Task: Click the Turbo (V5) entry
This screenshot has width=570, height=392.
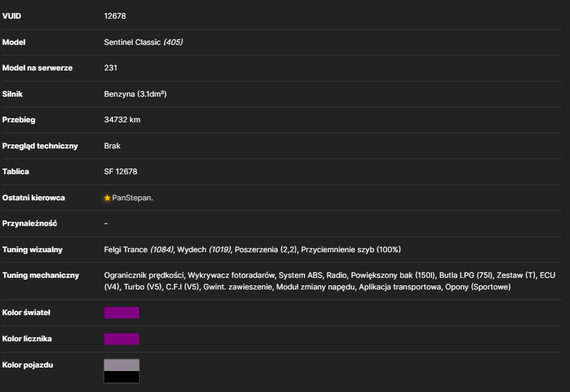Action: click(x=143, y=287)
